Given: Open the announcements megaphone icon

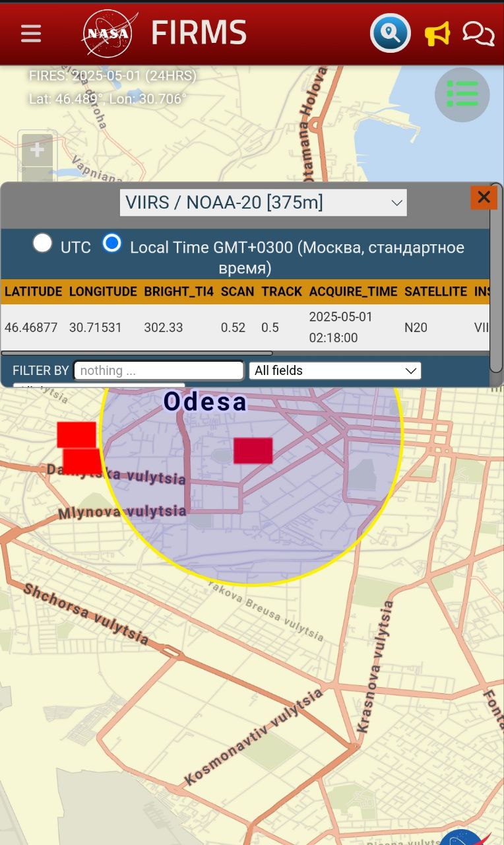Looking at the screenshot, I should pyautogui.click(x=437, y=33).
